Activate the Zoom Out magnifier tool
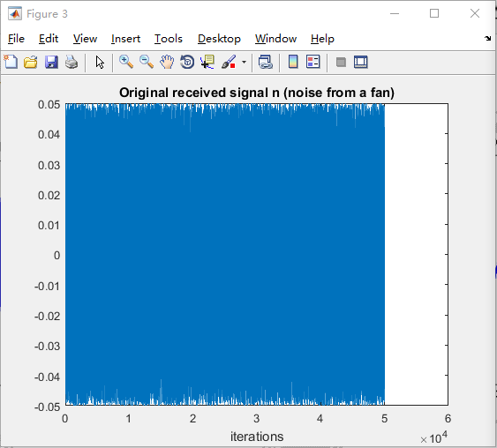This screenshot has width=497, height=448. click(x=147, y=62)
